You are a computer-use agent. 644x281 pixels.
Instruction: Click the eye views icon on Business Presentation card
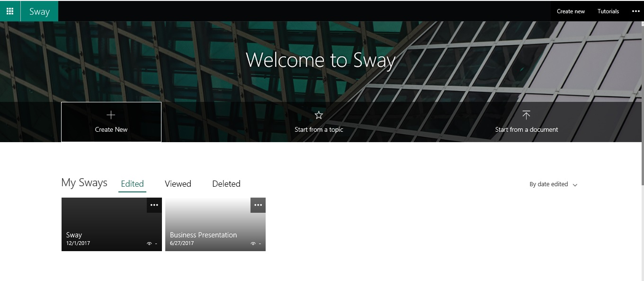253,244
